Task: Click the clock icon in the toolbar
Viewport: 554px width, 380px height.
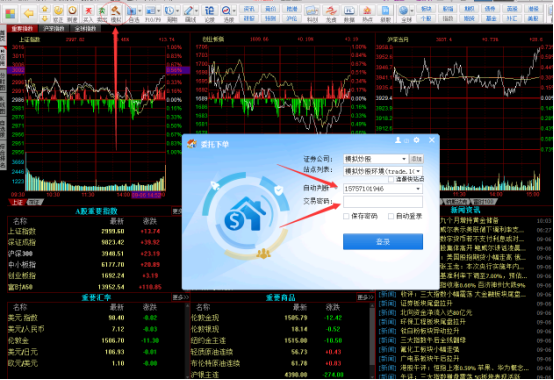Action: pyautogui.click(x=72, y=11)
